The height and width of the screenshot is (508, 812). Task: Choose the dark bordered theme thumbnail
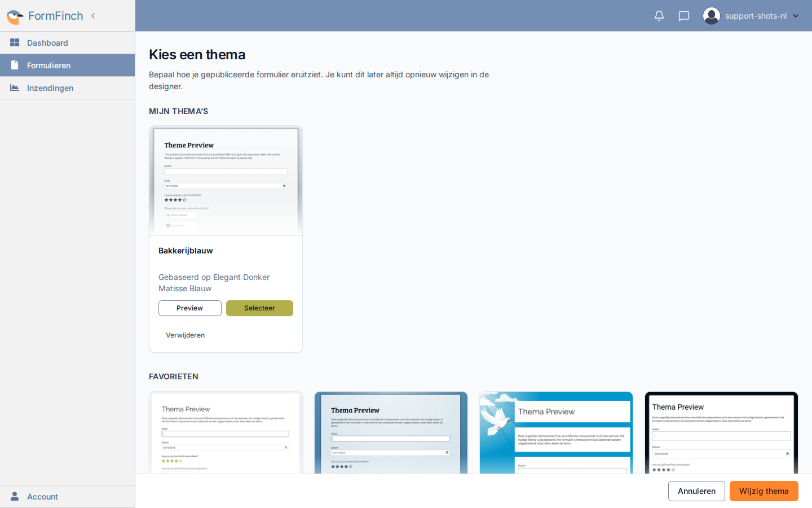pyautogui.click(x=721, y=432)
